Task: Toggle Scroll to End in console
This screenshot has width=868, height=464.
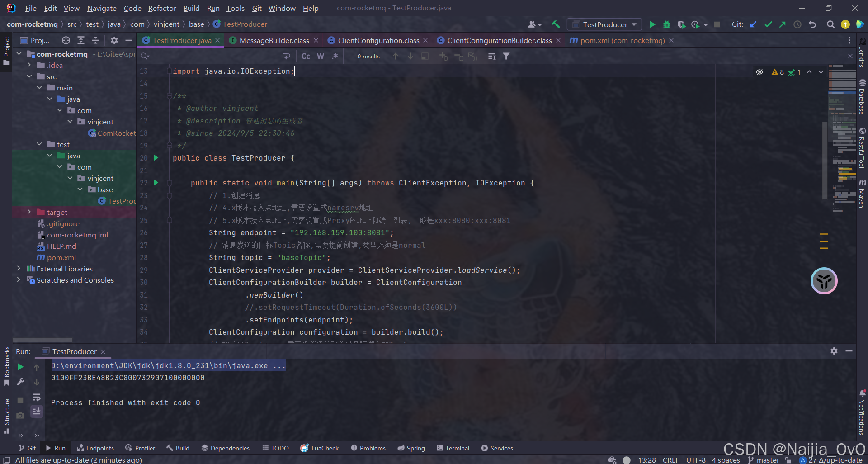Action: click(37, 411)
